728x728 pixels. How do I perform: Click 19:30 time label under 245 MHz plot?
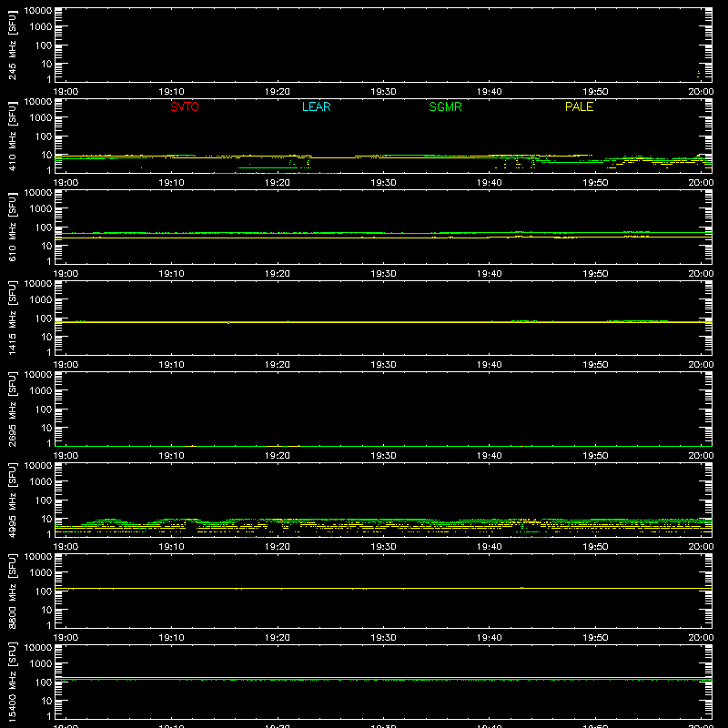[383, 92]
